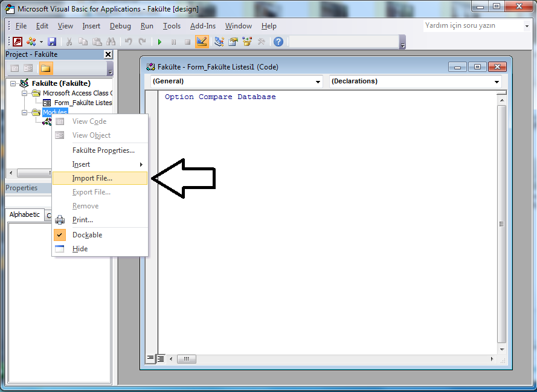Minimize the Form_Fakülte Listesi1 code window
The width and height of the screenshot is (537, 392).
[x=457, y=67]
